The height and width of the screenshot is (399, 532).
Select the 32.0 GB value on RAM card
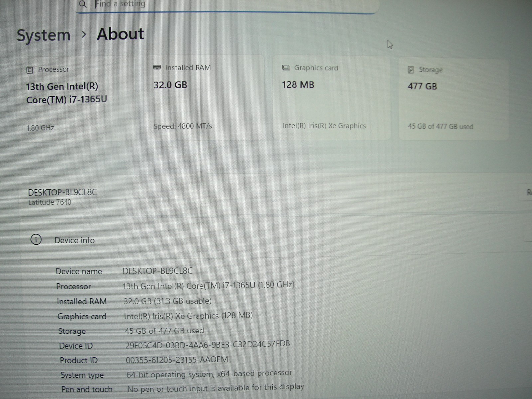coord(170,85)
